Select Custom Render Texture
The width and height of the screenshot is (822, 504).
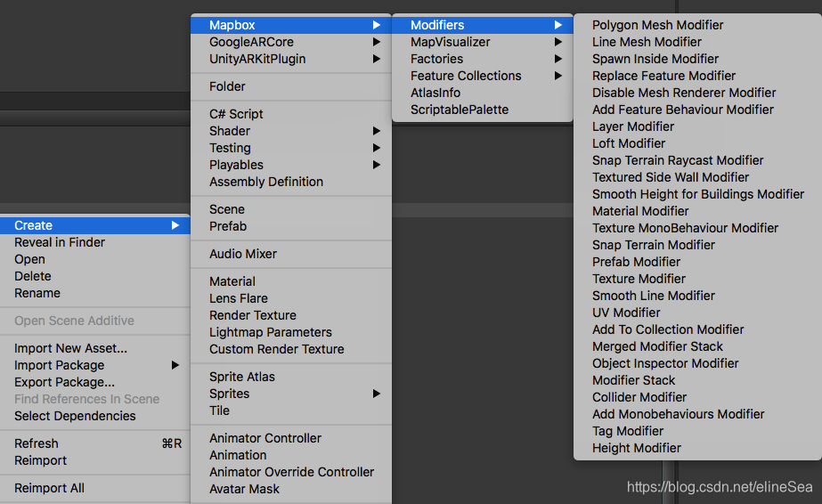(x=291, y=349)
